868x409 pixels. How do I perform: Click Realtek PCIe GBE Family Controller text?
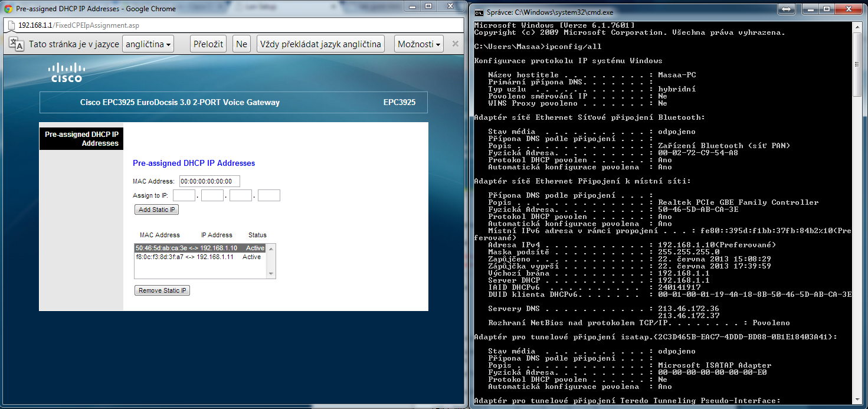tap(738, 202)
